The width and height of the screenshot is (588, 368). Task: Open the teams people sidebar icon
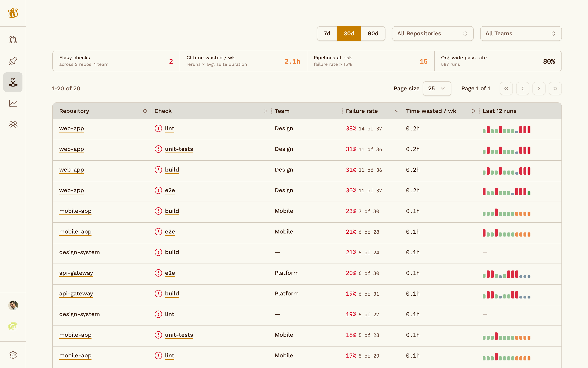13,125
